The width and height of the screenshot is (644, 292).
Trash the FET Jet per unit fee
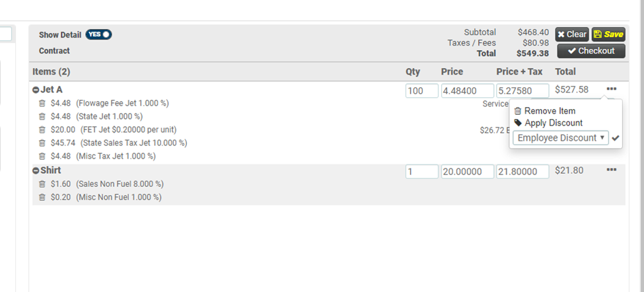tap(42, 129)
